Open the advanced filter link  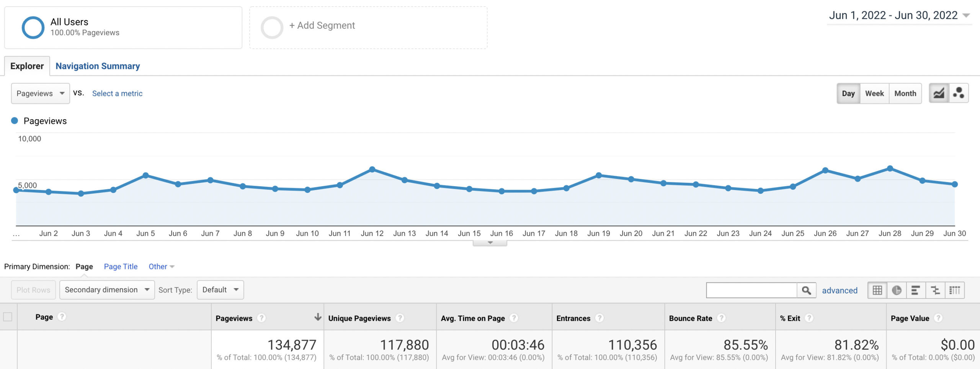tap(840, 290)
